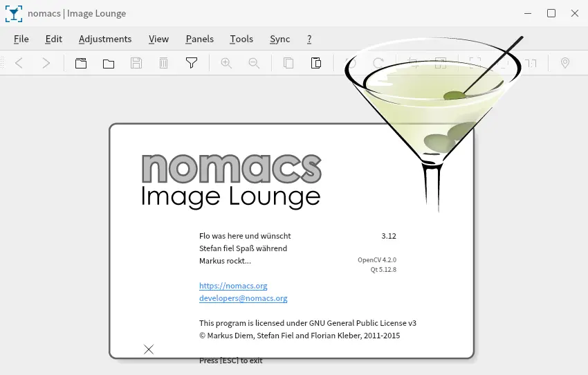
Task: Go to the next image arrow
Action: pyautogui.click(x=46, y=63)
